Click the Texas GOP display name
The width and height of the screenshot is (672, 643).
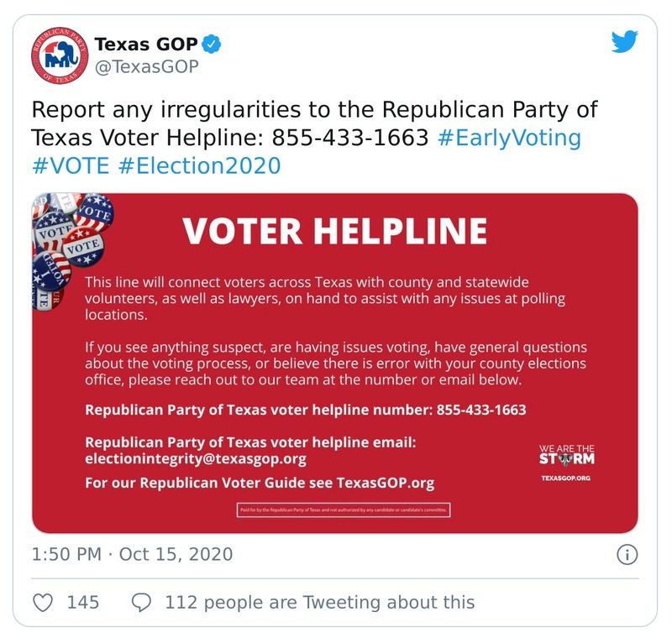146,44
